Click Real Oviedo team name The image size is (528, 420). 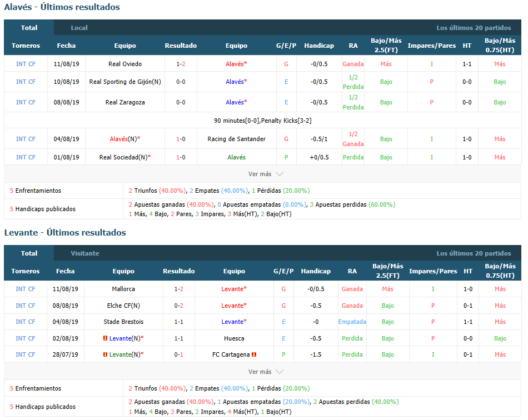125,63
